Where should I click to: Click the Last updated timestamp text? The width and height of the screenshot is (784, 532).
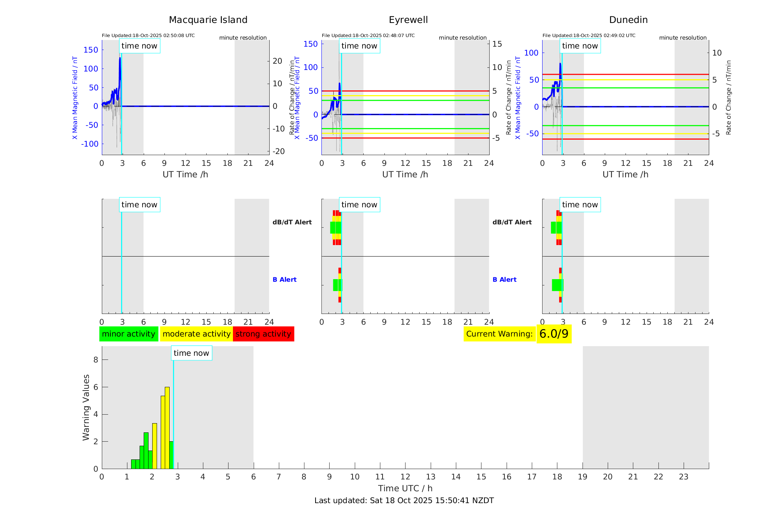(404, 501)
